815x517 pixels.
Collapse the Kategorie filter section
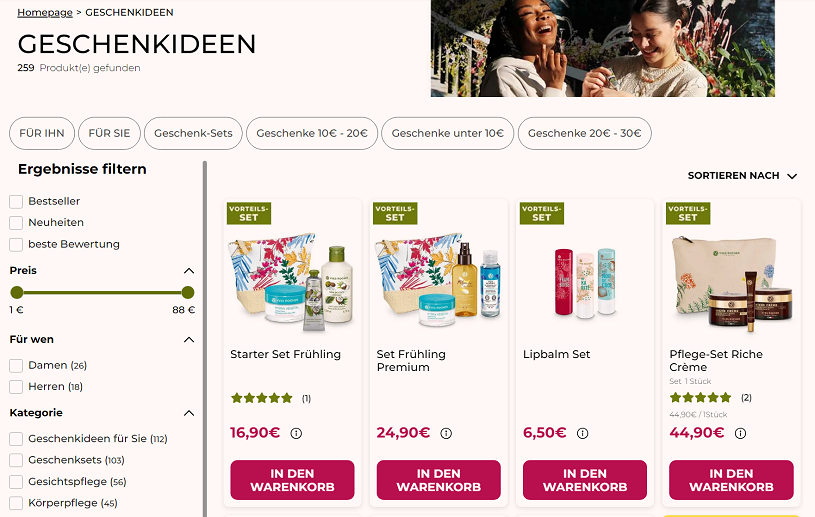(188, 413)
